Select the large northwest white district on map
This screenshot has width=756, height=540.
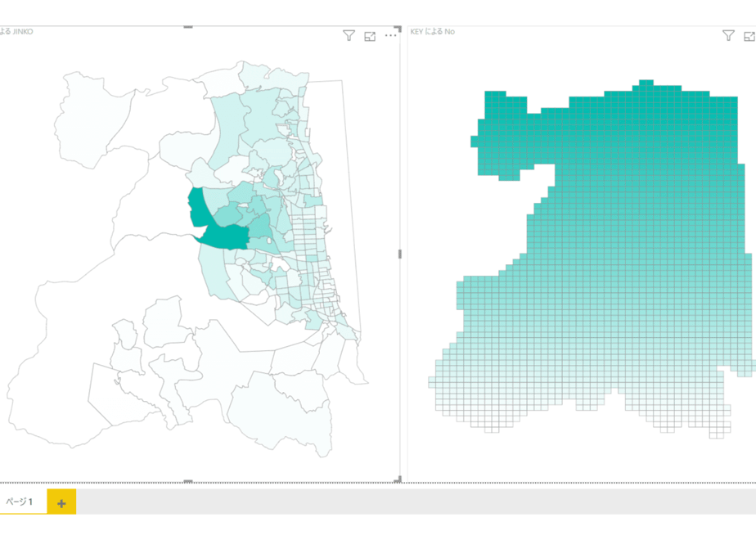click(92, 120)
